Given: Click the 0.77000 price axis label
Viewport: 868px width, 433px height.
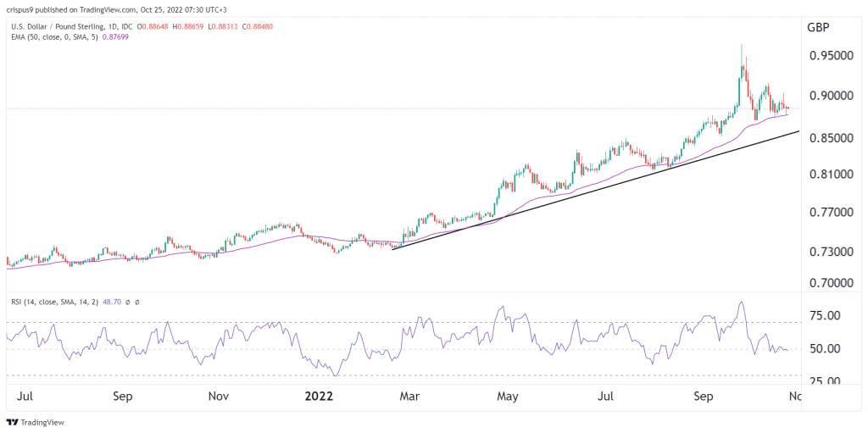Looking at the screenshot, I should tap(832, 213).
